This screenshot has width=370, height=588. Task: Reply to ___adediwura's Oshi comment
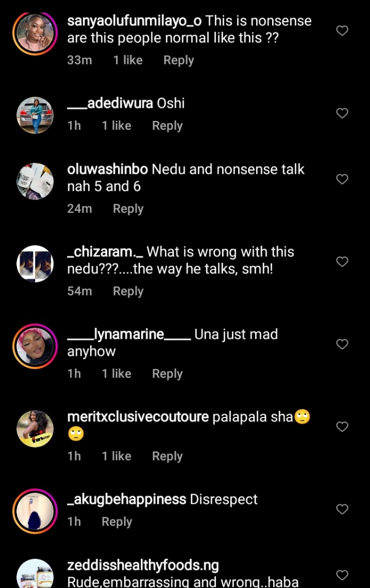coord(167,126)
